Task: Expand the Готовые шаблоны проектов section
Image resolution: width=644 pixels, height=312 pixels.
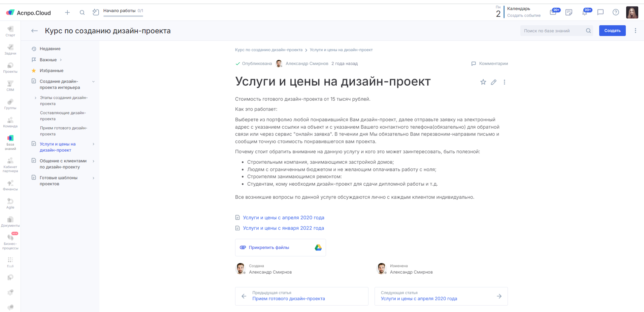Action: (93, 178)
